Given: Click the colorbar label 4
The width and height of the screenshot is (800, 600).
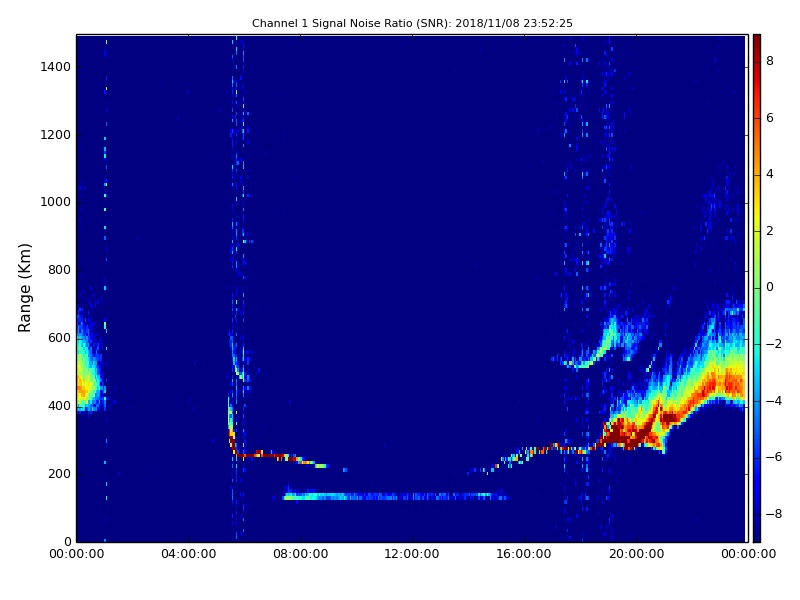Looking at the screenshot, I should tap(770, 174).
